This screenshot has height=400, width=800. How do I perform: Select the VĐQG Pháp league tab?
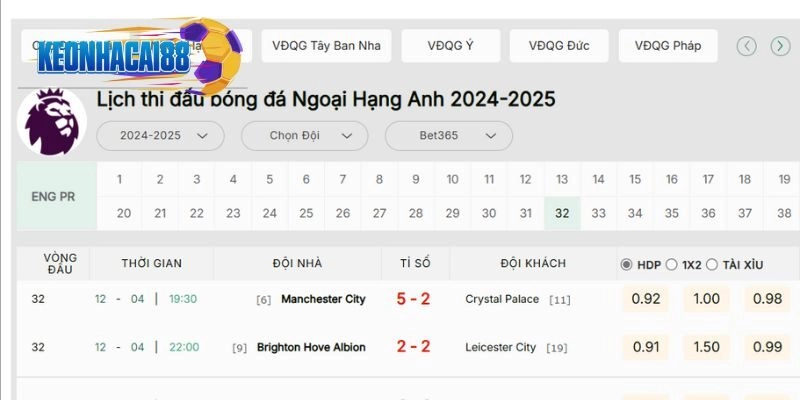(667, 45)
